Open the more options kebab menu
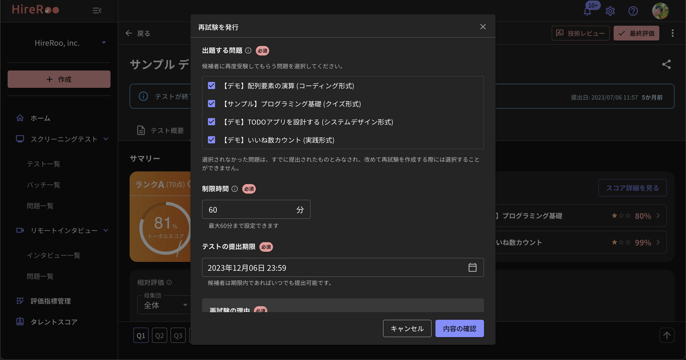 [x=672, y=33]
